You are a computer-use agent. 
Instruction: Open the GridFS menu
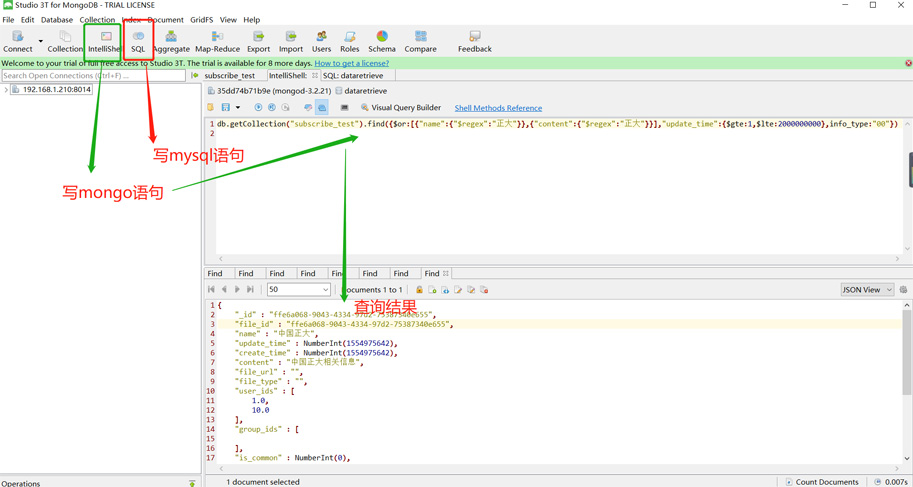pyautogui.click(x=201, y=20)
